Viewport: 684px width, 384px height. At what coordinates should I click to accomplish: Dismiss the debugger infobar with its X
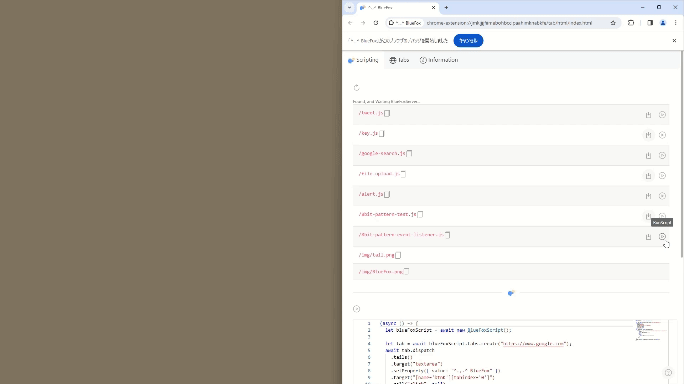(x=674, y=41)
